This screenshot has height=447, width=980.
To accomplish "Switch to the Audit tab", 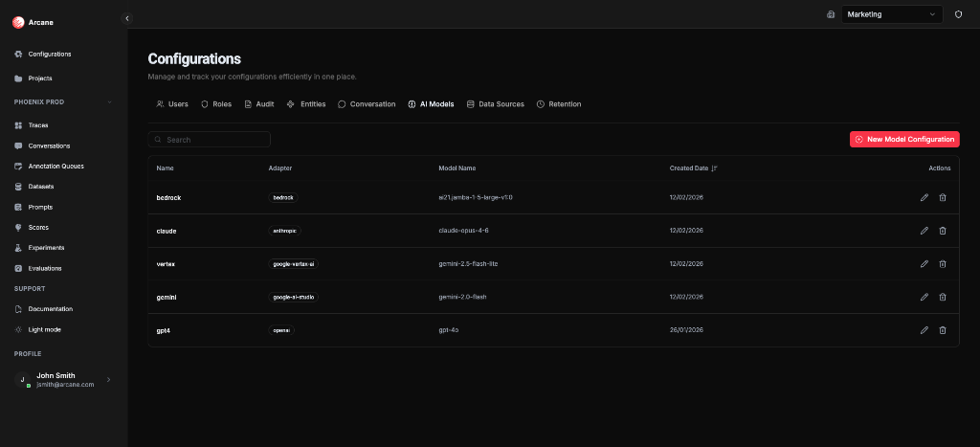I will (259, 104).
